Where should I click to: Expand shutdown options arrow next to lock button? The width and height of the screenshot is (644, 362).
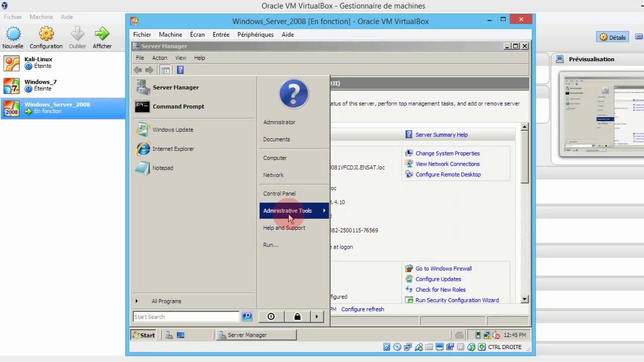pos(316,317)
